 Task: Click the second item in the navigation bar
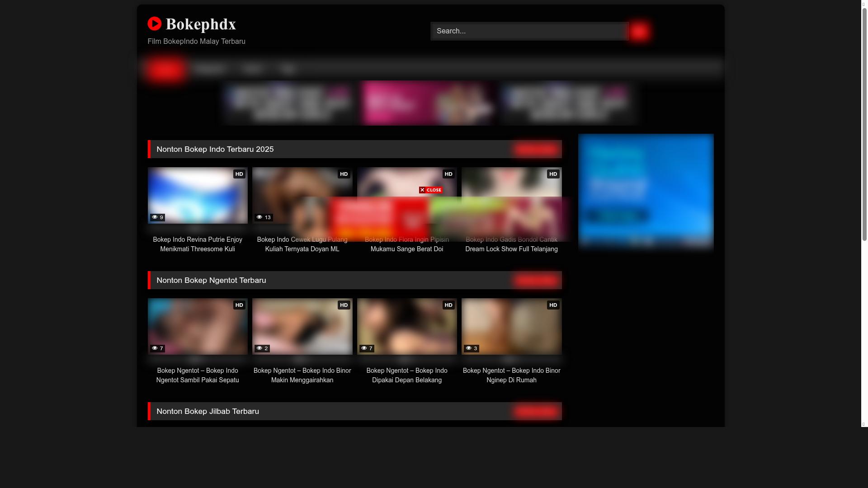click(210, 69)
